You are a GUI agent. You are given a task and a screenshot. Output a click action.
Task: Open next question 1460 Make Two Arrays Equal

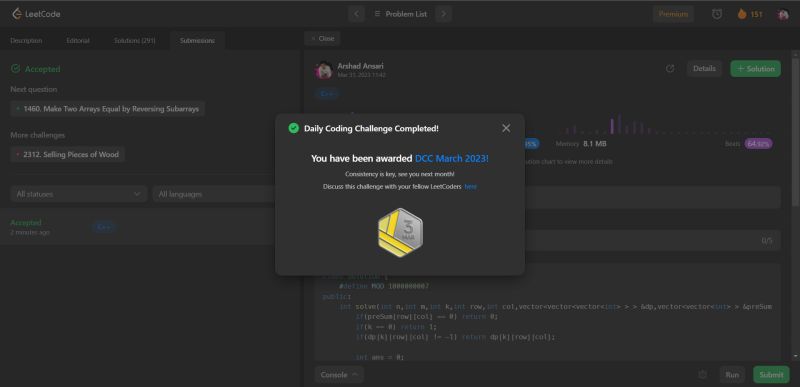(108, 109)
